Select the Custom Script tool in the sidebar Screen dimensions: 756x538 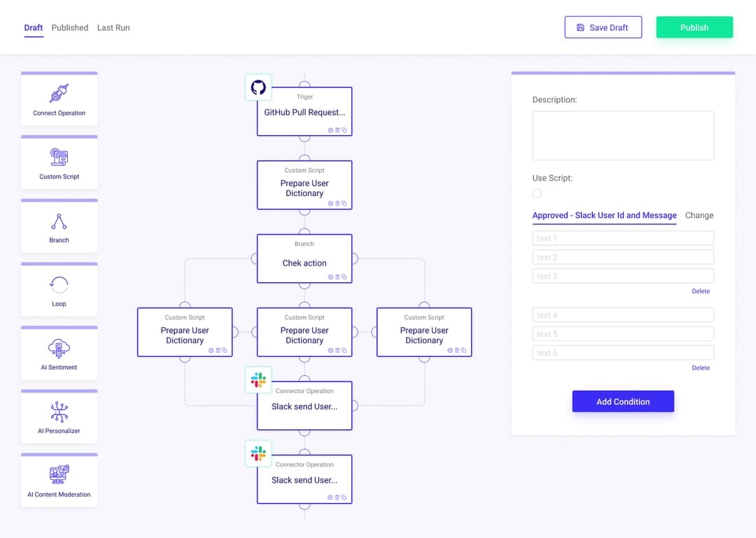59,162
